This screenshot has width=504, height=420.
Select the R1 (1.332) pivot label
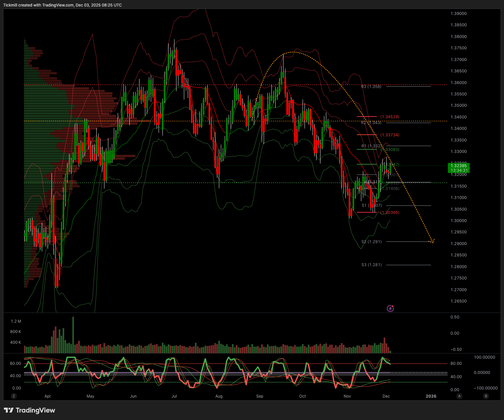point(371,146)
